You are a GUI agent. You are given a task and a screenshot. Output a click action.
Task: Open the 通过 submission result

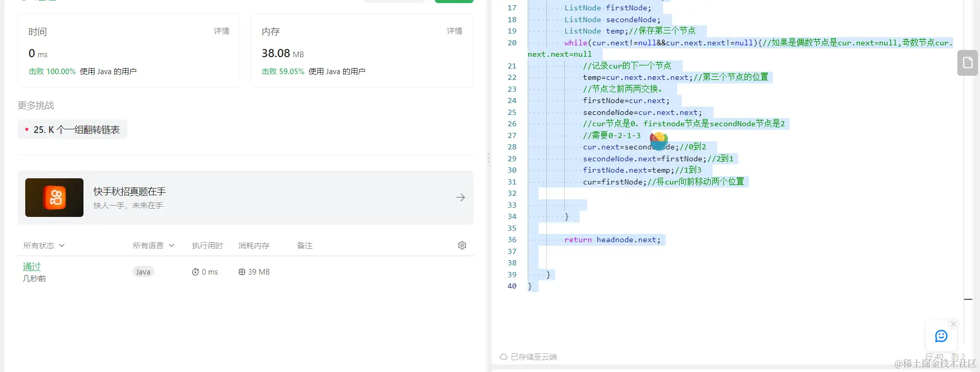pyautogui.click(x=31, y=266)
